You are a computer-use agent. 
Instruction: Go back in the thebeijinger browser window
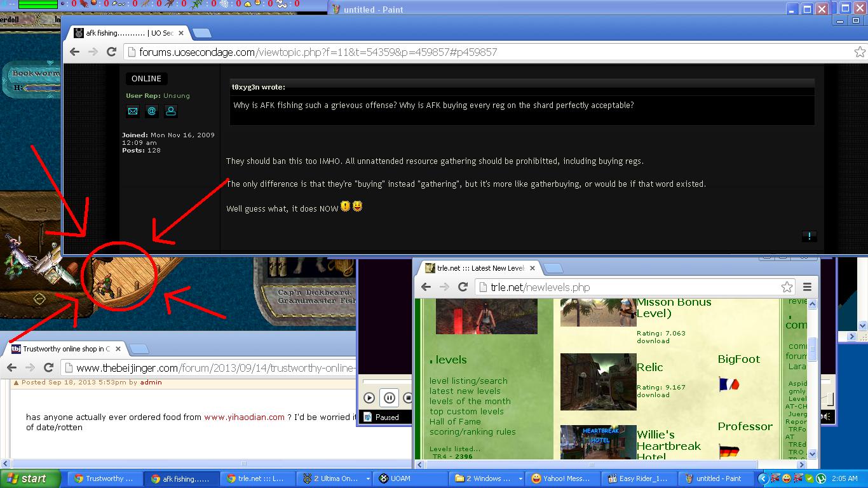[x=12, y=368]
